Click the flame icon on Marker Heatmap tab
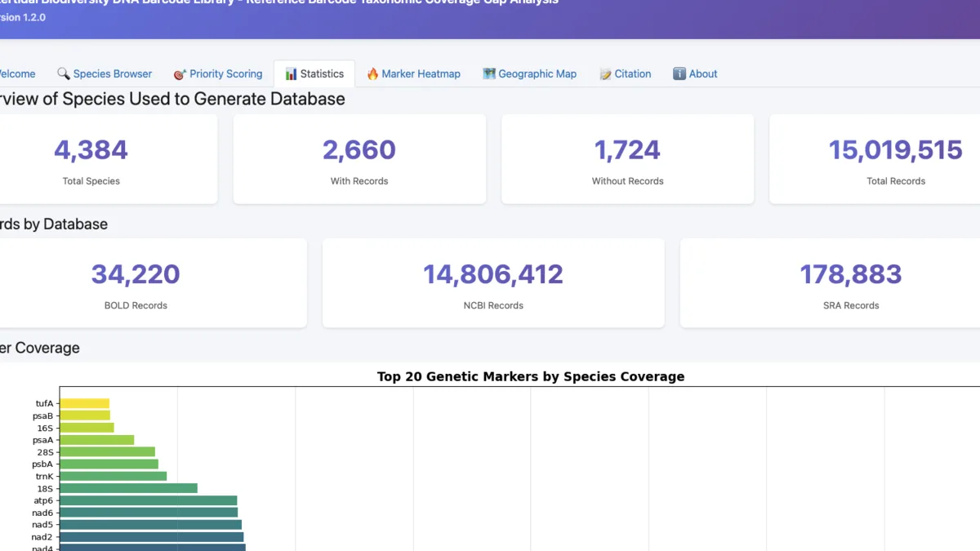 click(x=372, y=73)
